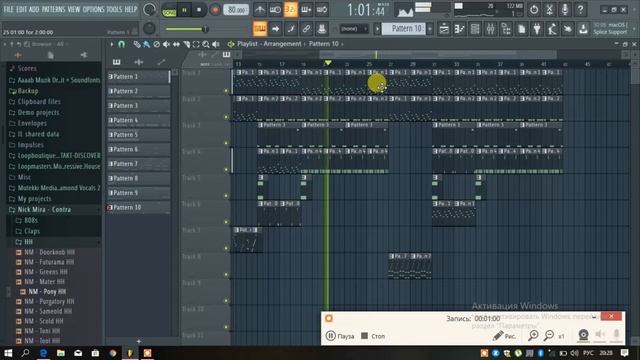Open the Playlist view icon

(x=444, y=29)
